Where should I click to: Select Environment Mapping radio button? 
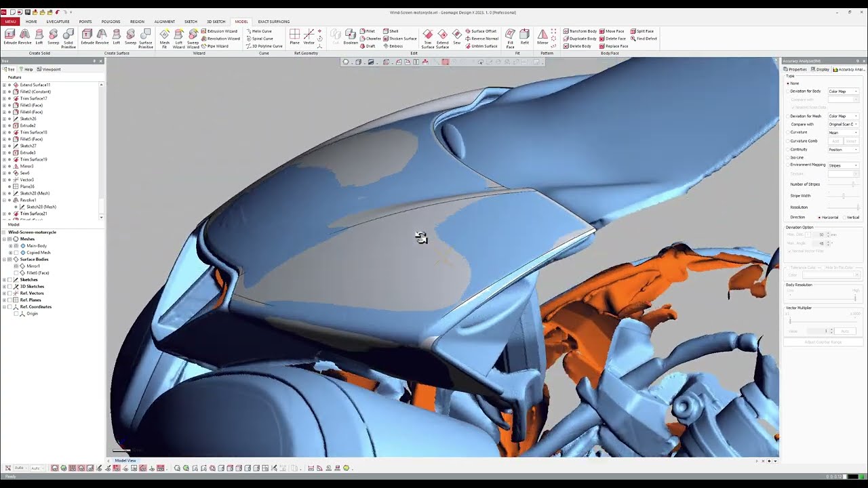[788, 165]
